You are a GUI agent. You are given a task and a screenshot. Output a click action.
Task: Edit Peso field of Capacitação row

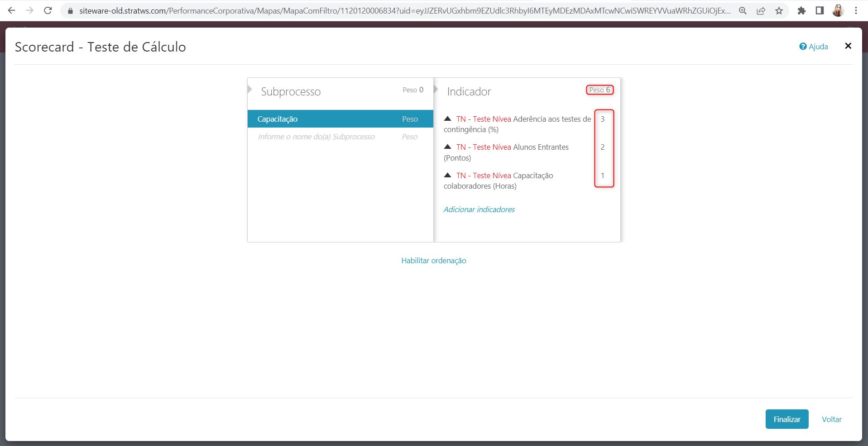tap(410, 119)
